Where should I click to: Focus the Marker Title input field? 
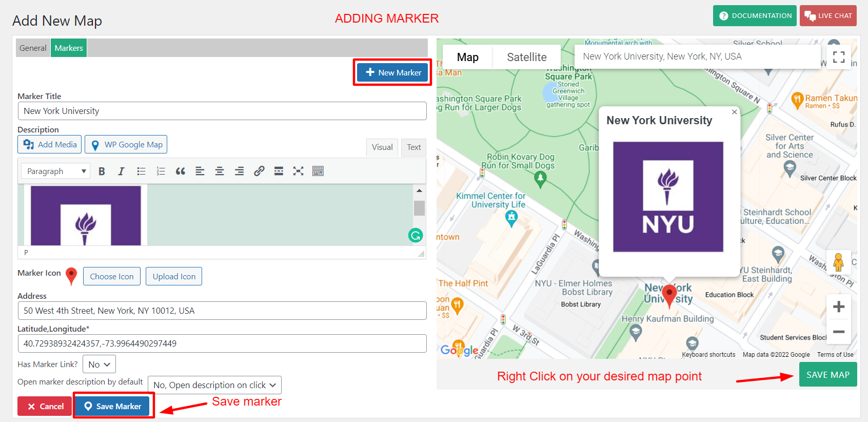tap(222, 111)
